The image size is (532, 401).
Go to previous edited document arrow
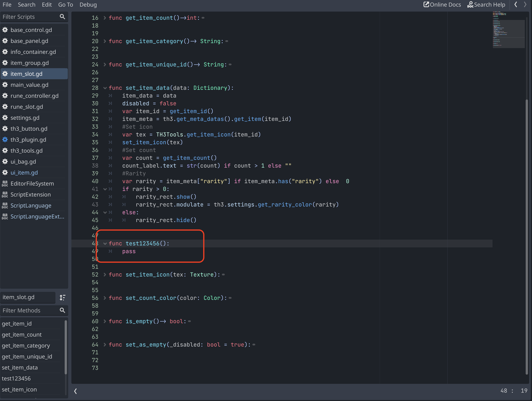[x=516, y=5]
